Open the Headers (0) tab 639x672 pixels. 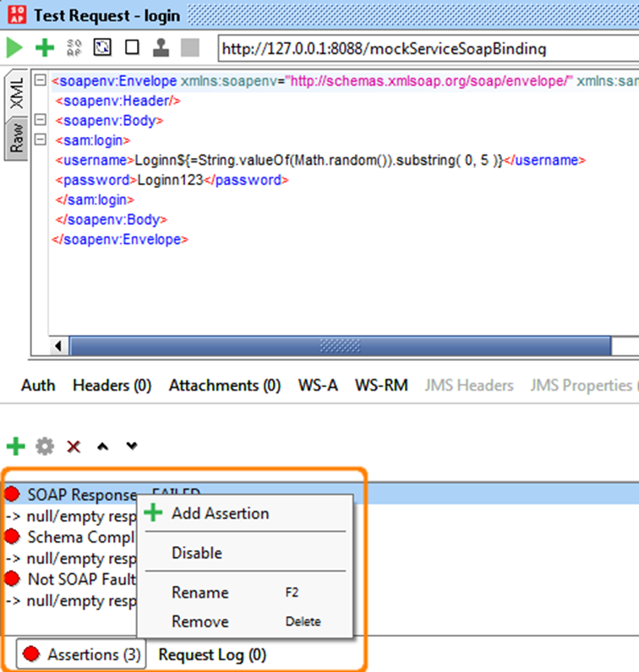pos(112,385)
